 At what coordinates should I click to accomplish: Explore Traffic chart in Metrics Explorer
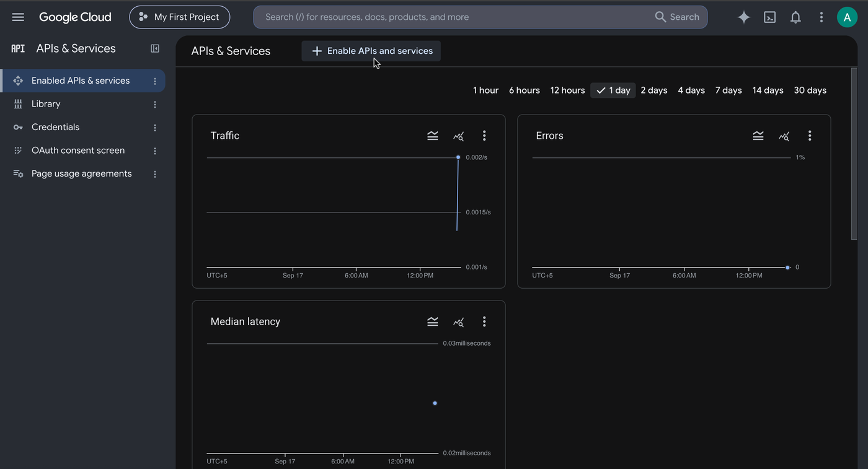click(458, 136)
